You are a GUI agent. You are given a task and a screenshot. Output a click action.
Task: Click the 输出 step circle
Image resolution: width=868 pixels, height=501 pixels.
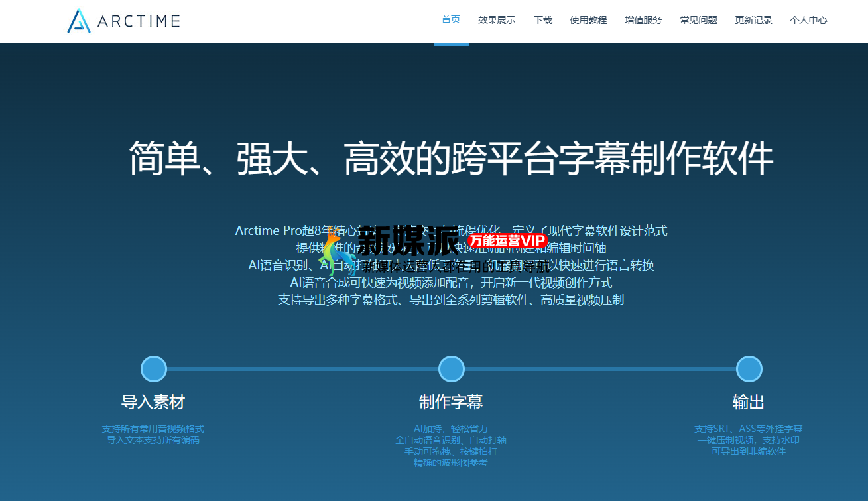pos(749,369)
